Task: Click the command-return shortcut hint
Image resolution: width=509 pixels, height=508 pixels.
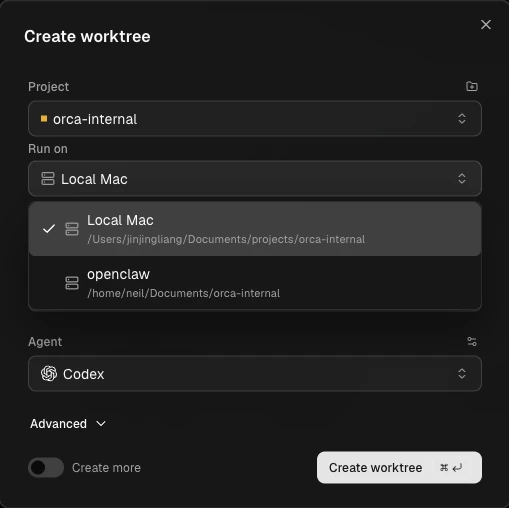Action: pos(451,468)
